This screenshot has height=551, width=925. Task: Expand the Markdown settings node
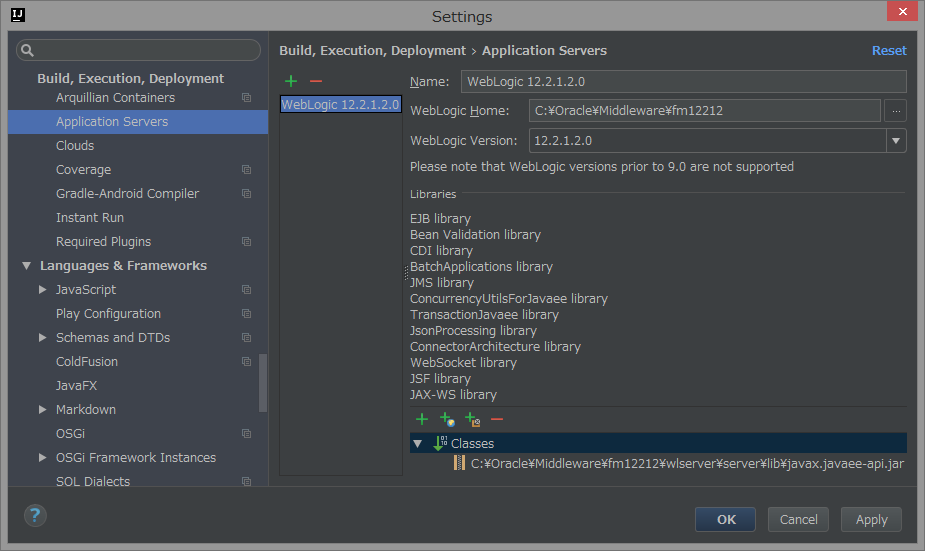tap(42, 409)
